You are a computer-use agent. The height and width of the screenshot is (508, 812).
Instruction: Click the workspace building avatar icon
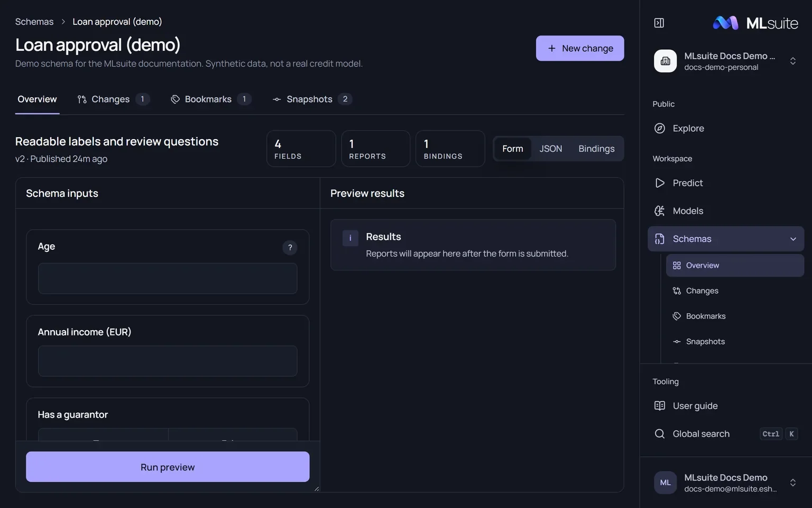coord(665,61)
